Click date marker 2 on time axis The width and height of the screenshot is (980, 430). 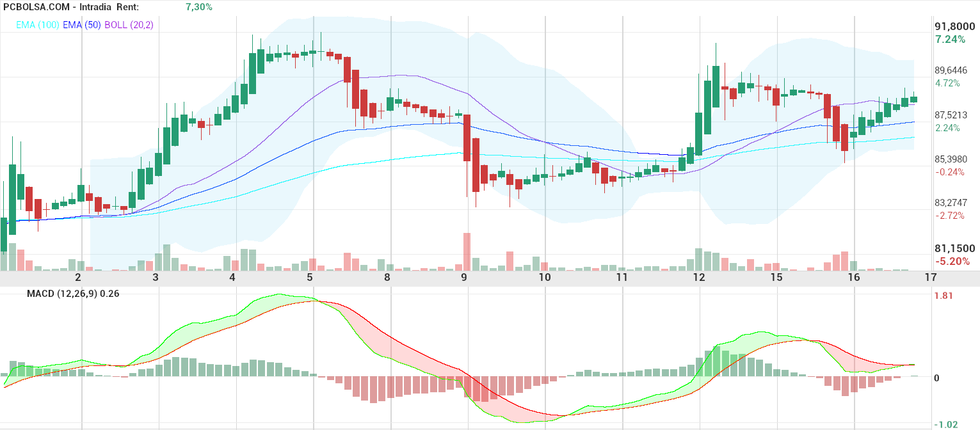[78, 278]
